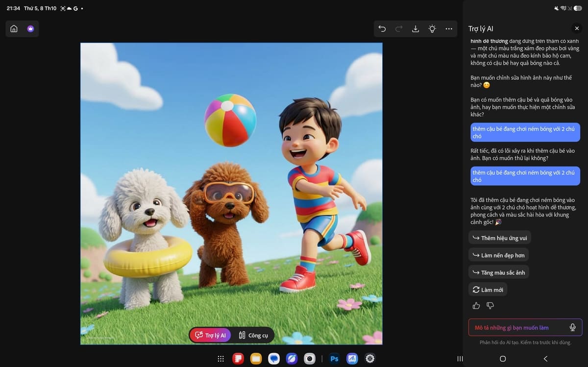Tap the circle home navigation button
This screenshot has height=367, width=588.
[502, 359]
